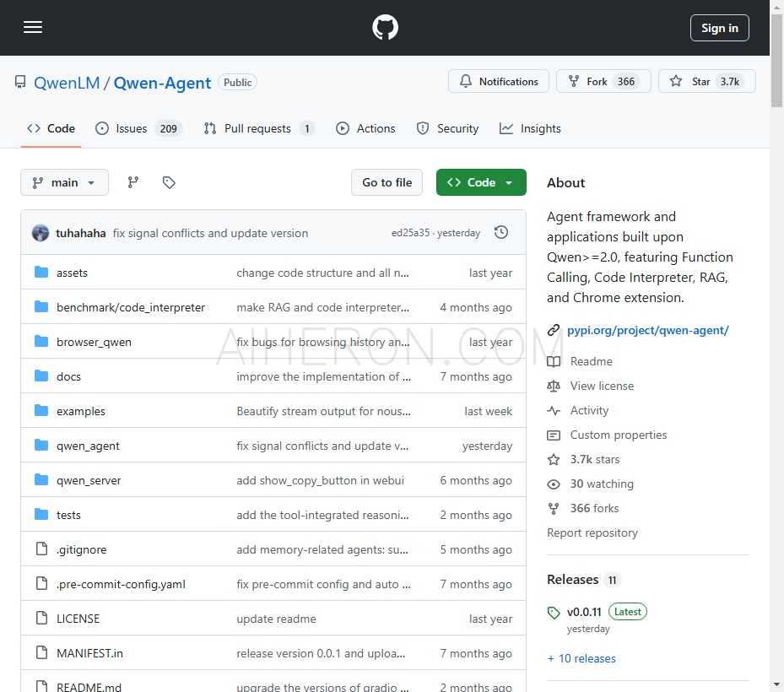Switch to the Pull requests tab
Image resolution: width=784 pixels, height=692 pixels.
[x=258, y=129]
